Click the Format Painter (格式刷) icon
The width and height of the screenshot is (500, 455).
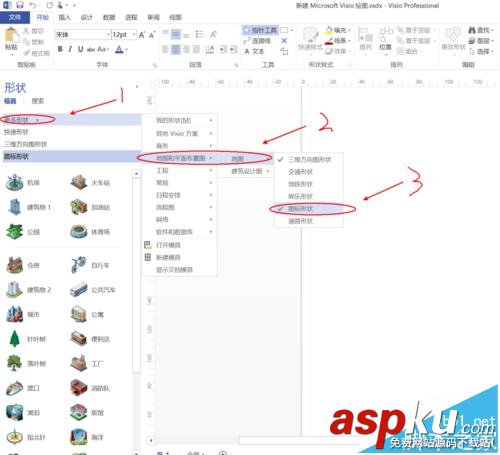(x=27, y=53)
